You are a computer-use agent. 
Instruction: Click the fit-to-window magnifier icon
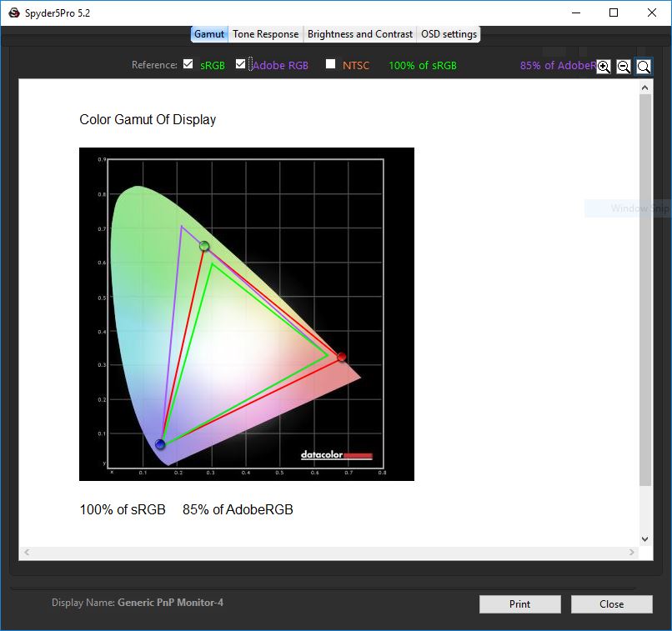point(644,67)
